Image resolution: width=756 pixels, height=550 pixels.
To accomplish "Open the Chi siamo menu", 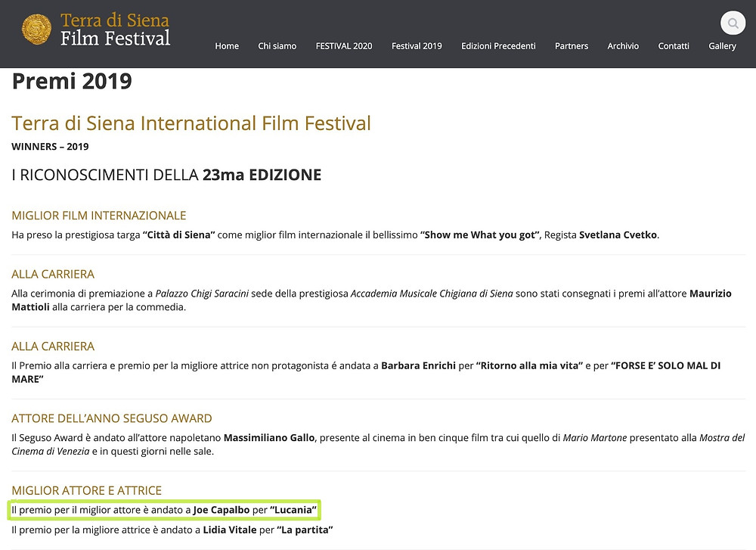I will [277, 46].
